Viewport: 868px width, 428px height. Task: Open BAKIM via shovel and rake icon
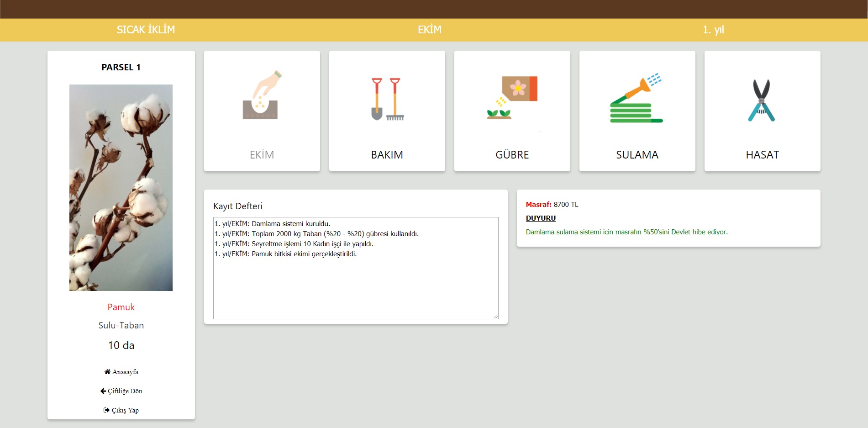tap(387, 99)
